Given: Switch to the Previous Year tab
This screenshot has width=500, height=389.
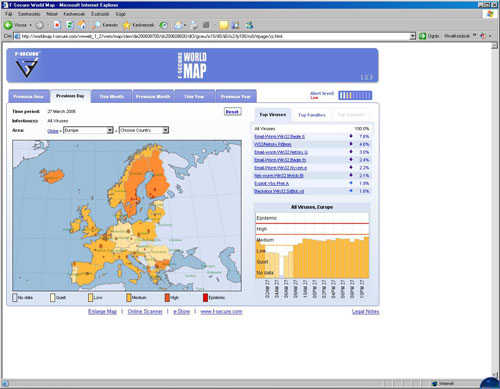Looking at the screenshot, I should point(236,96).
